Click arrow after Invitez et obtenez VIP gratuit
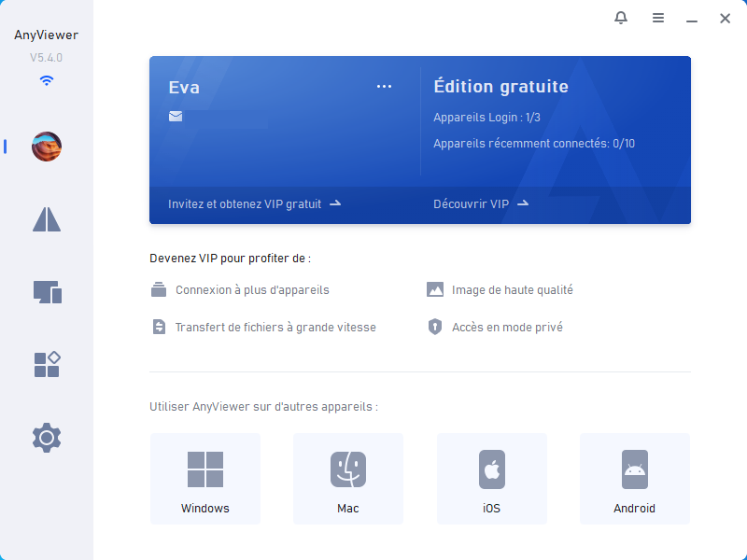The image size is (747, 560). coord(335,203)
